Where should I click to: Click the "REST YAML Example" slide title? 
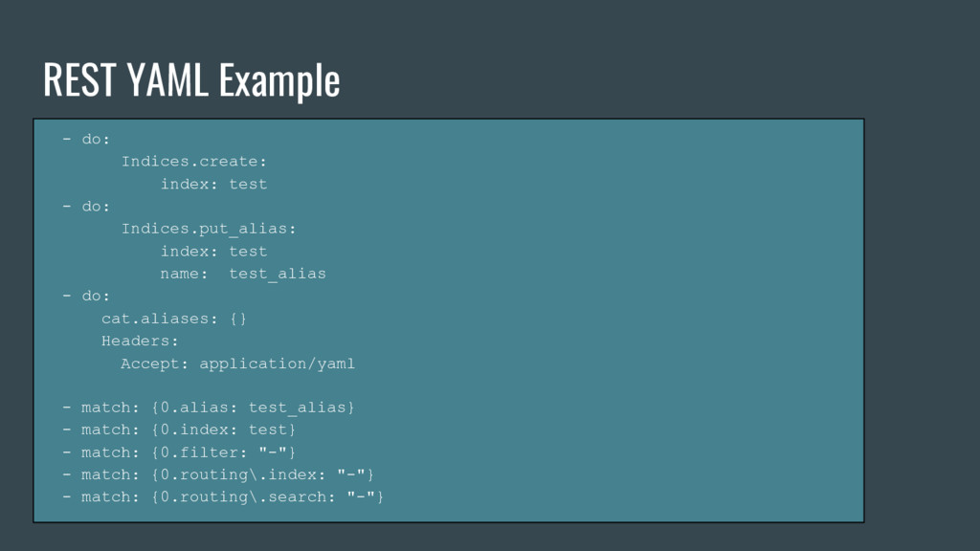coord(191,79)
